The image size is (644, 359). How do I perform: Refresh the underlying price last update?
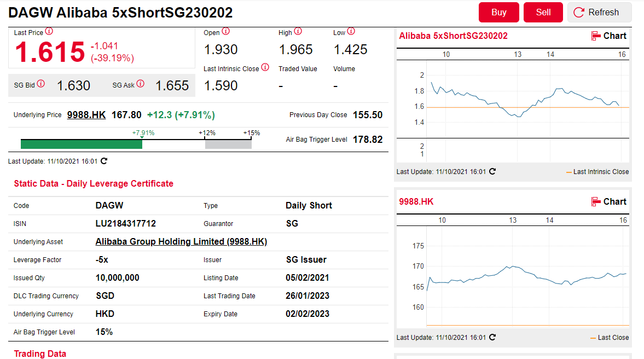point(104,161)
